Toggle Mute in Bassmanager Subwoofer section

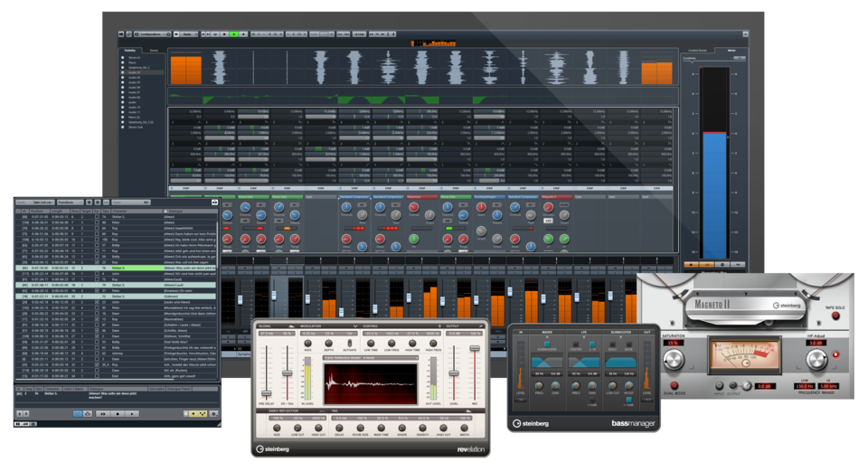tap(629, 345)
